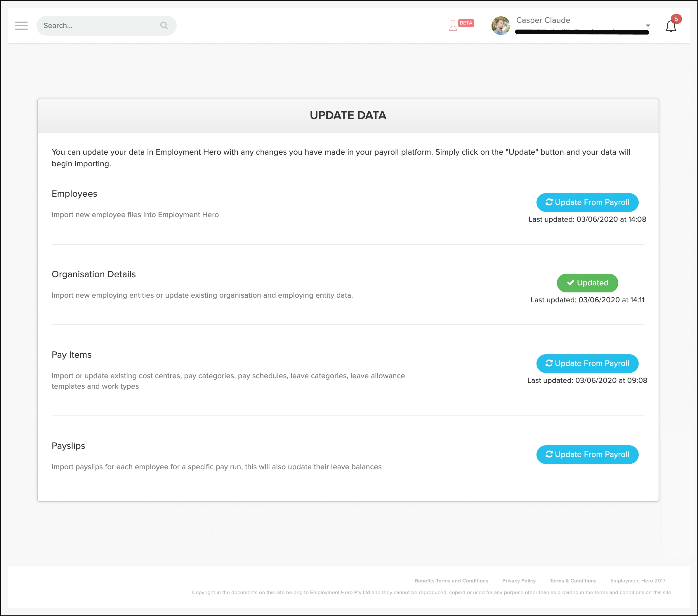
Task: Open the Privacy Policy link
Action: tap(519, 581)
